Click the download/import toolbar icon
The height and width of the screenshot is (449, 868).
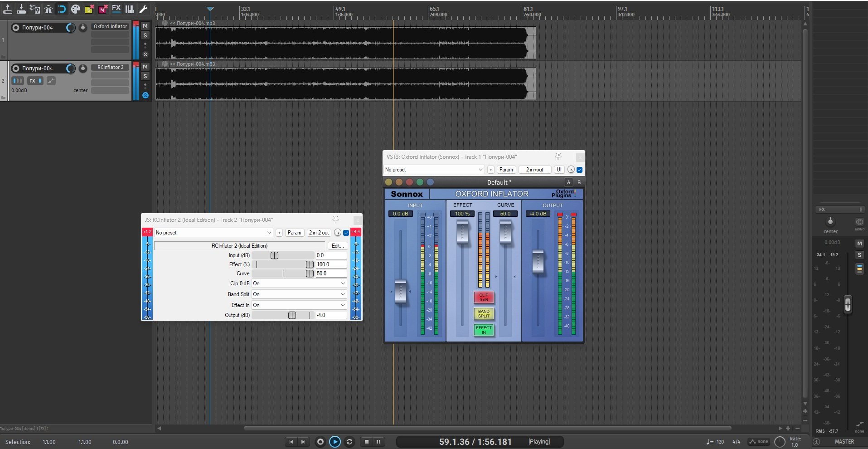(x=21, y=9)
